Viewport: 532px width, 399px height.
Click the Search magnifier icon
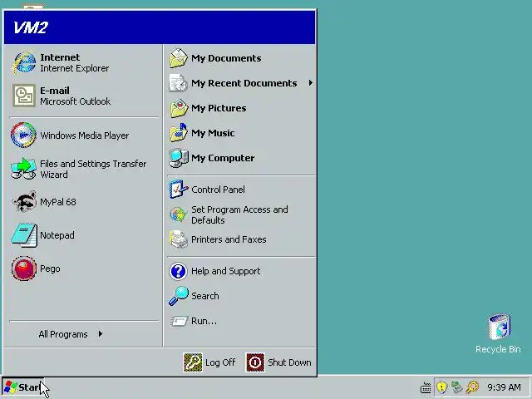point(179,296)
